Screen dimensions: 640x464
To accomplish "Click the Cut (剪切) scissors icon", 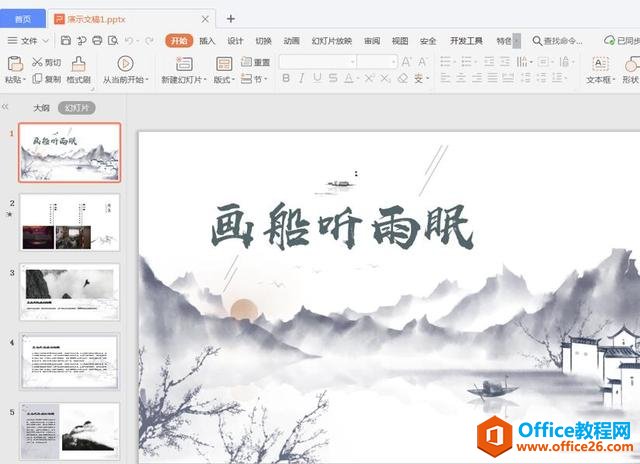I will click(x=37, y=62).
